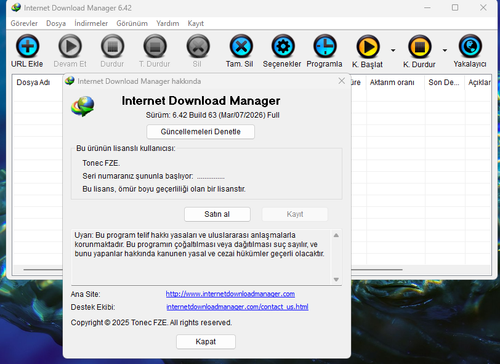Click the URL Ekle toolbar icon
Image resolution: width=500 pixels, height=364 pixels.
click(27, 46)
